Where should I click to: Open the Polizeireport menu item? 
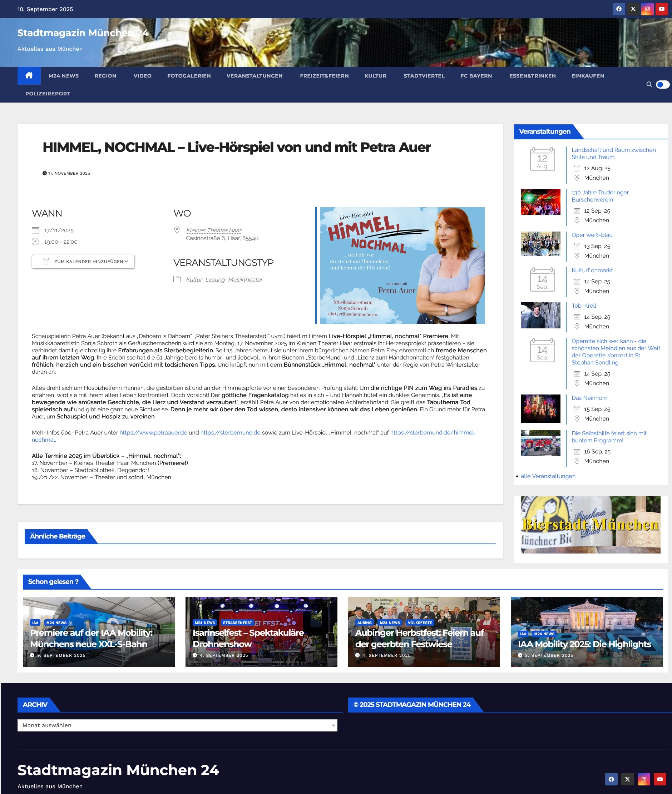click(x=48, y=94)
